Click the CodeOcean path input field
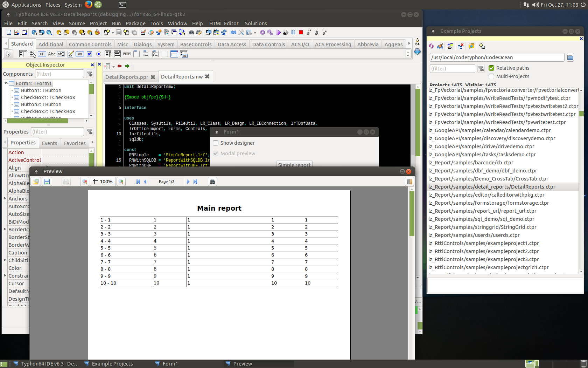The image size is (588, 368). [497, 57]
